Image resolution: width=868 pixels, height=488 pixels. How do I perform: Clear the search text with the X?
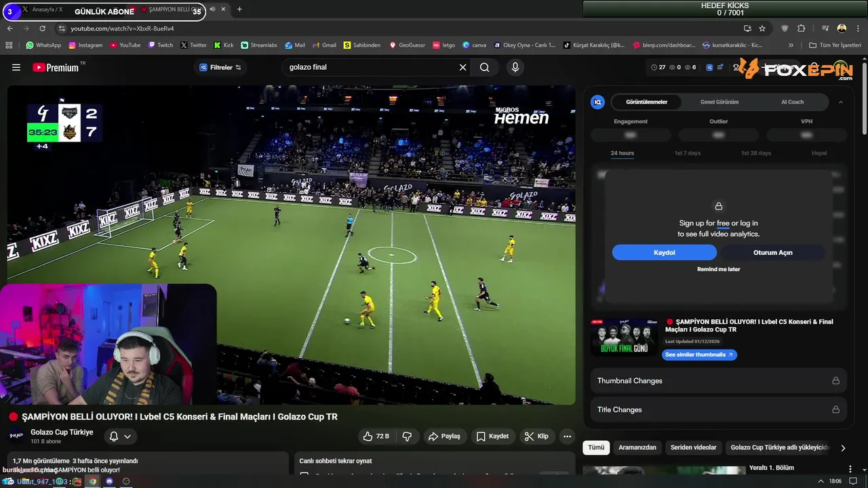coord(463,67)
